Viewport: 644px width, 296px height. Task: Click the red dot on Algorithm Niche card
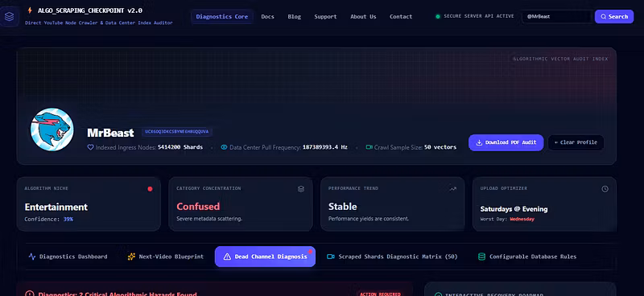point(150,189)
